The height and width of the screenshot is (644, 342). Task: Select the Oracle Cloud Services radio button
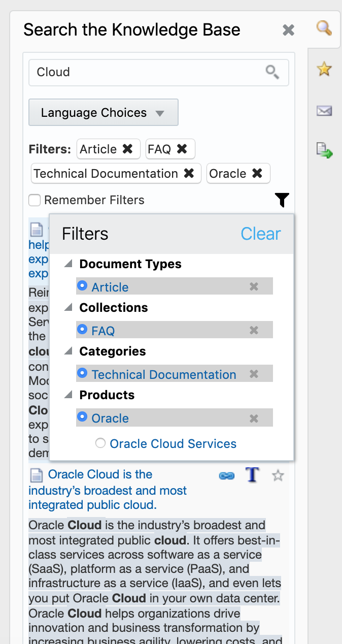(x=100, y=443)
